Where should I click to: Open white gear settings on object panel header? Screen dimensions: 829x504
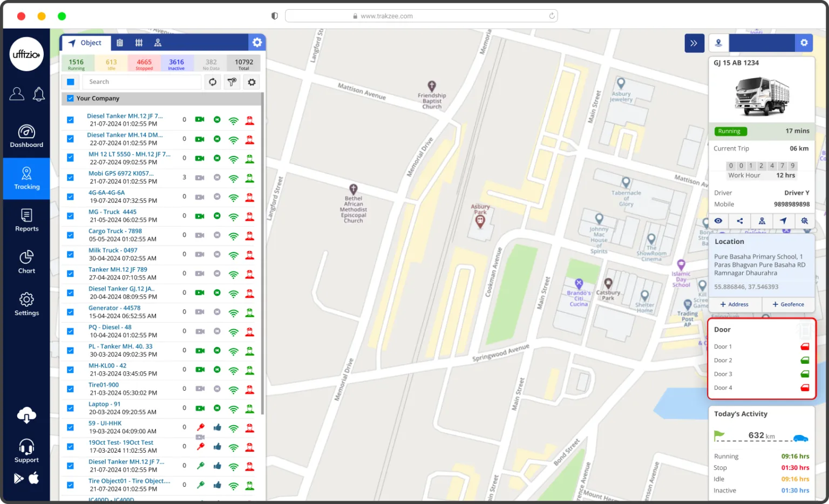coord(257,43)
